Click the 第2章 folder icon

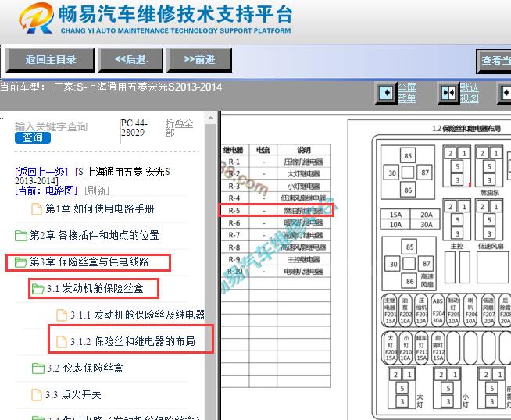pyautogui.click(x=21, y=236)
